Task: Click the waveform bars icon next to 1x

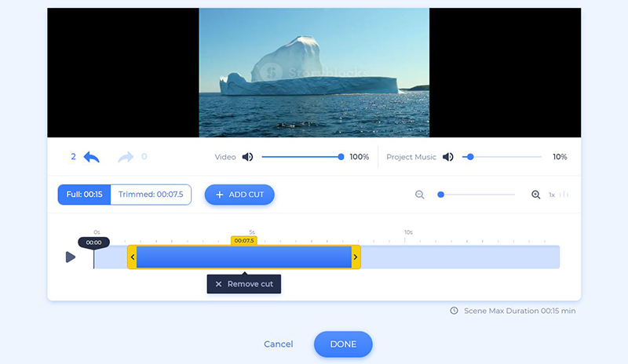Action: tap(564, 195)
